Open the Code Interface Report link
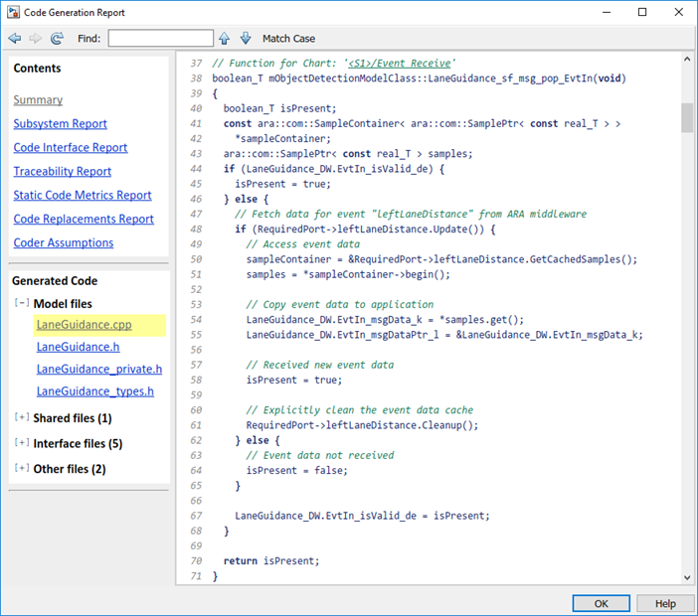This screenshot has width=698, height=616. tap(71, 147)
